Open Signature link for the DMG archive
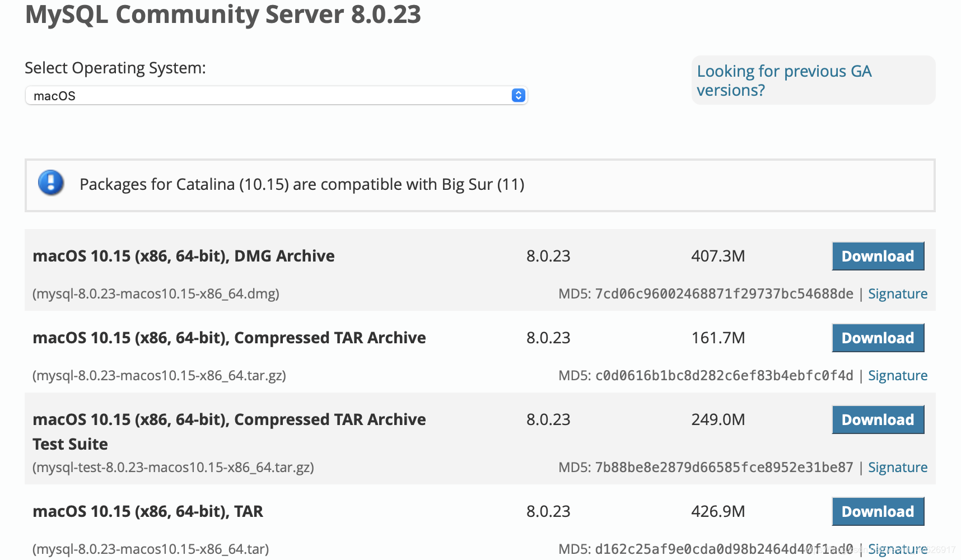This screenshot has width=961, height=560. click(x=898, y=294)
